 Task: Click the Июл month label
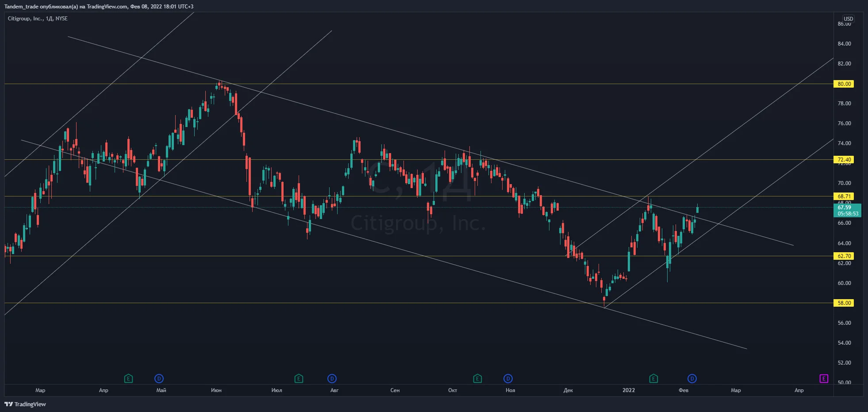[x=277, y=390]
